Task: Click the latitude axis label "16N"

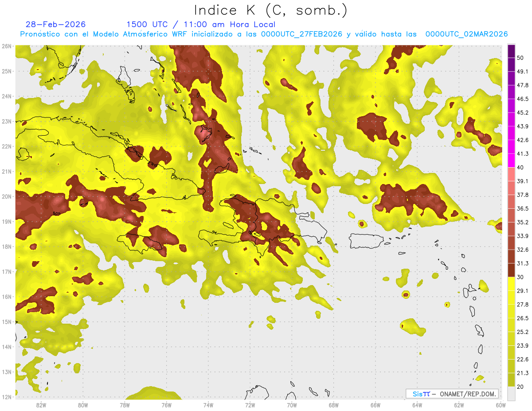Action: [7, 297]
